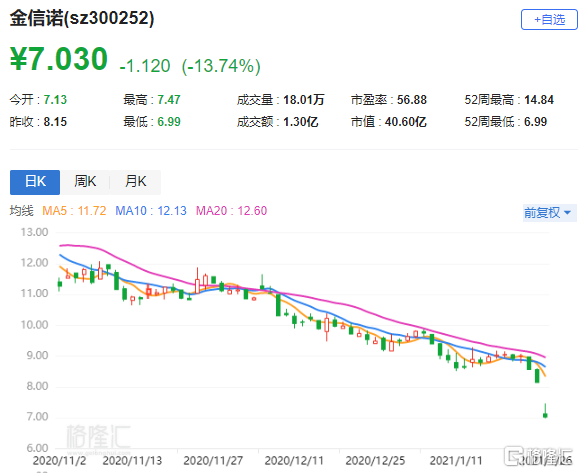Click the 市盈率 value 56.88
The width and height of the screenshot is (579, 473).
tap(412, 100)
